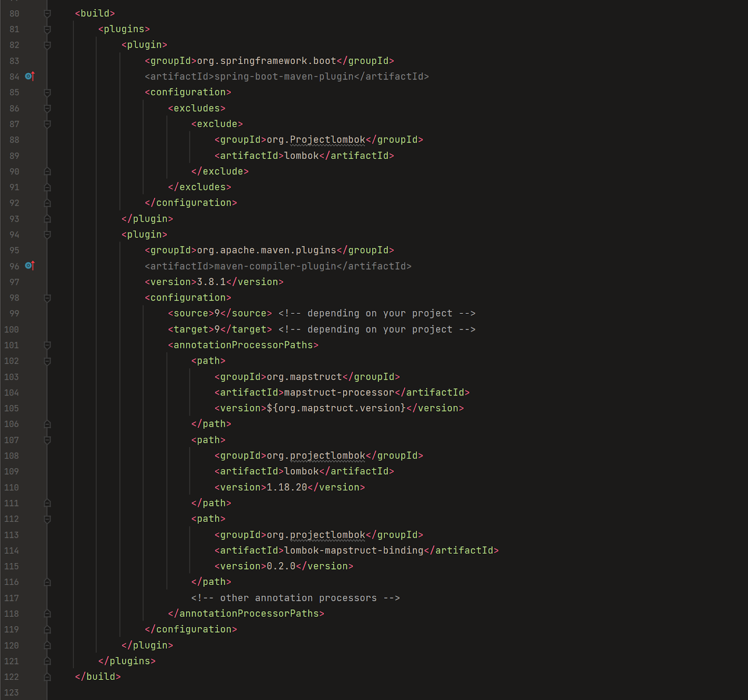Viewport: 748px width, 700px height.
Task: Click the gutter override icon on line 84
Action: (30, 76)
